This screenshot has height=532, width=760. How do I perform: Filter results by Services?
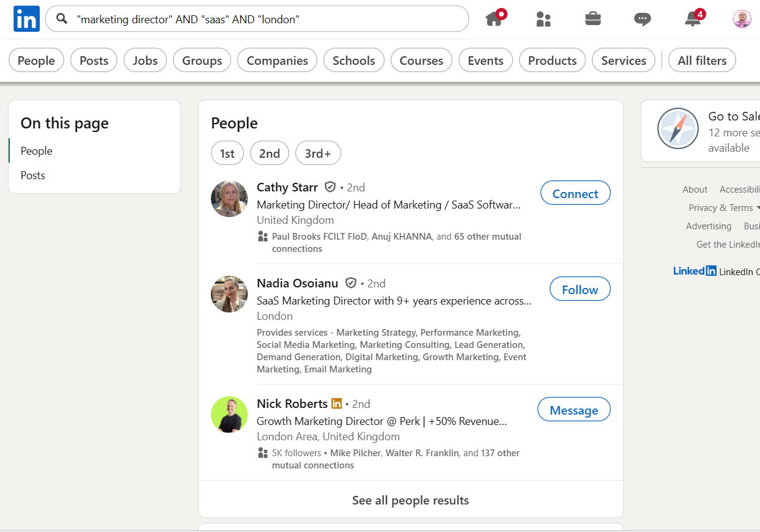[624, 60]
